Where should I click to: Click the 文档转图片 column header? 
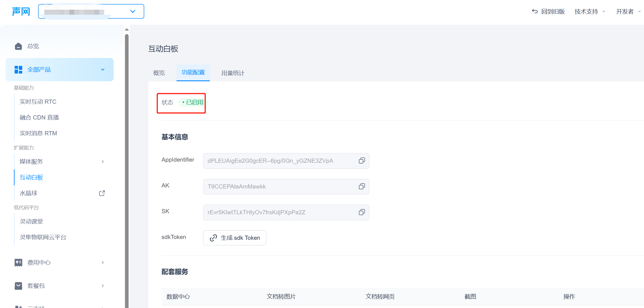point(281,297)
